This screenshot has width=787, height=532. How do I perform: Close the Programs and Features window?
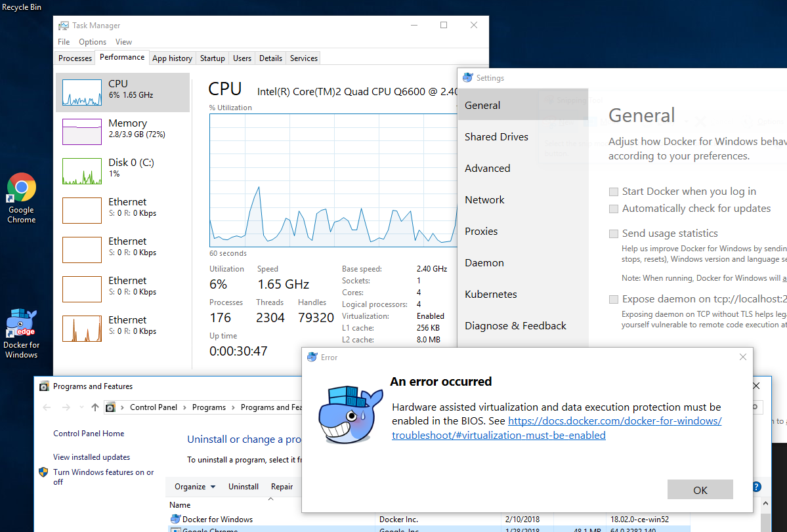(x=756, y=386)
